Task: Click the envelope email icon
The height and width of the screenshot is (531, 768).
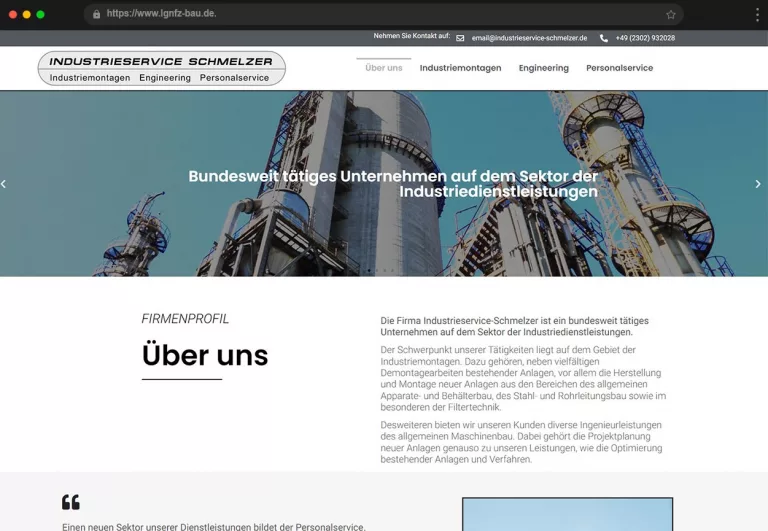Action: (x=460, y=38)
